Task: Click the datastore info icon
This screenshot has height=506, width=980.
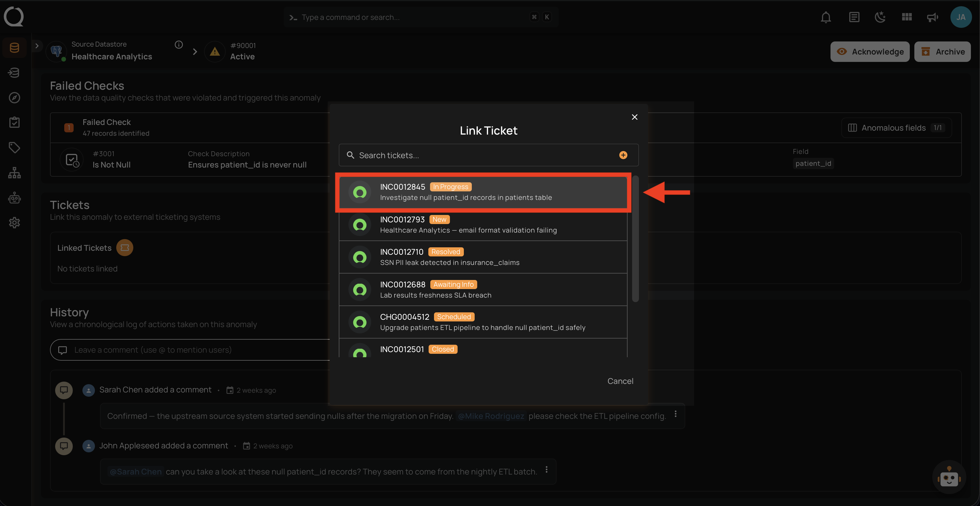Action: 178,45
